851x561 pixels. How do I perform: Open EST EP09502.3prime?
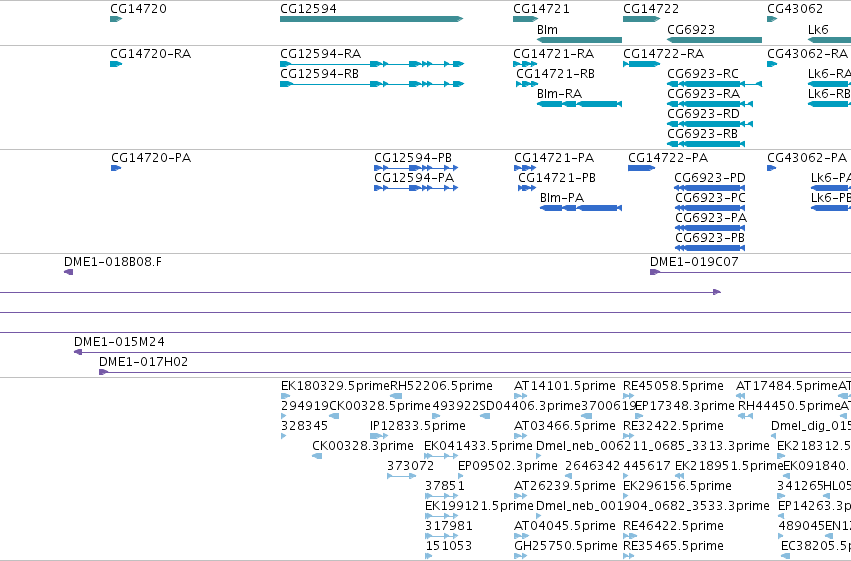461,476
